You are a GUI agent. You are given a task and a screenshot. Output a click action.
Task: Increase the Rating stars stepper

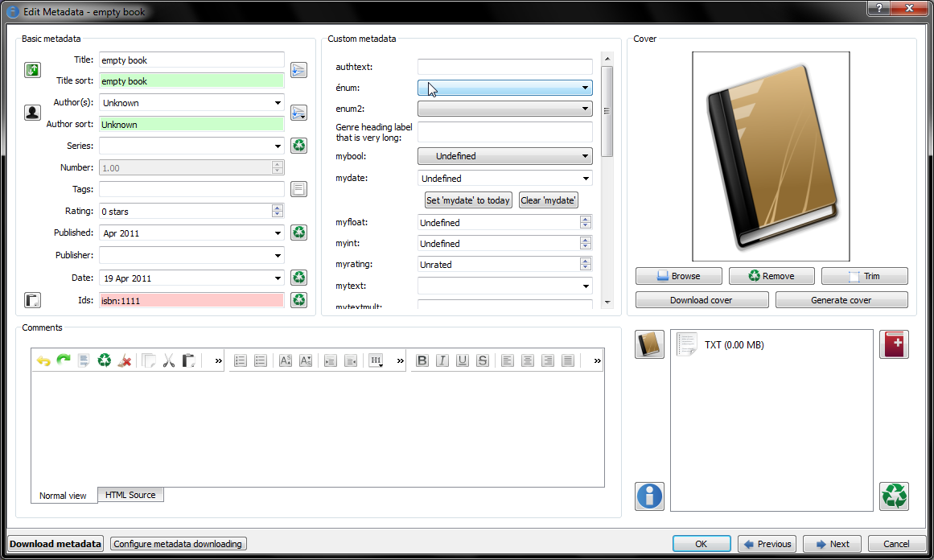point(277,208)
